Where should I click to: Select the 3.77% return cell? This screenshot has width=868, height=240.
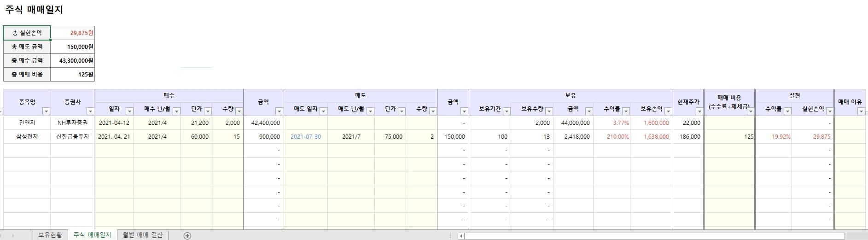tap(612, 123)
